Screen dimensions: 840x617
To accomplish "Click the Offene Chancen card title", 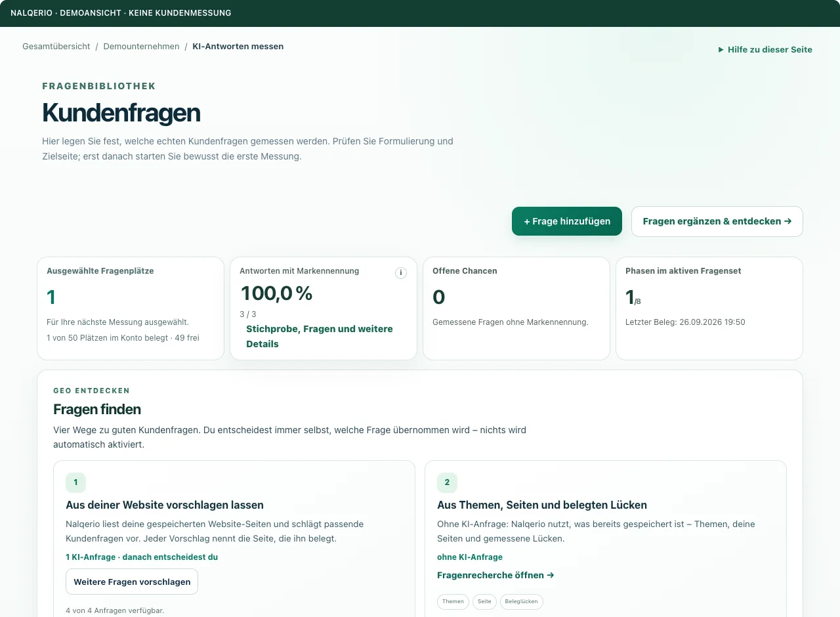I will 465,271.
